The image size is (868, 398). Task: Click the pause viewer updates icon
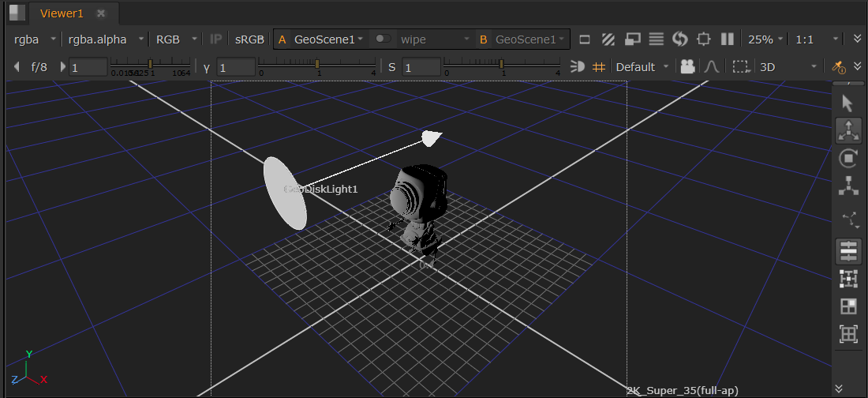click(728, 39)
